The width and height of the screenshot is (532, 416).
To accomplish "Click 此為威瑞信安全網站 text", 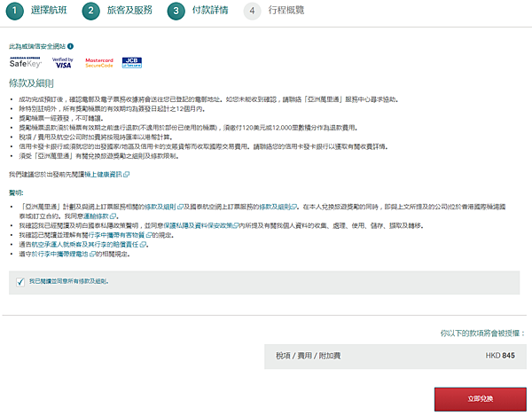I will [x=37, y=46].
